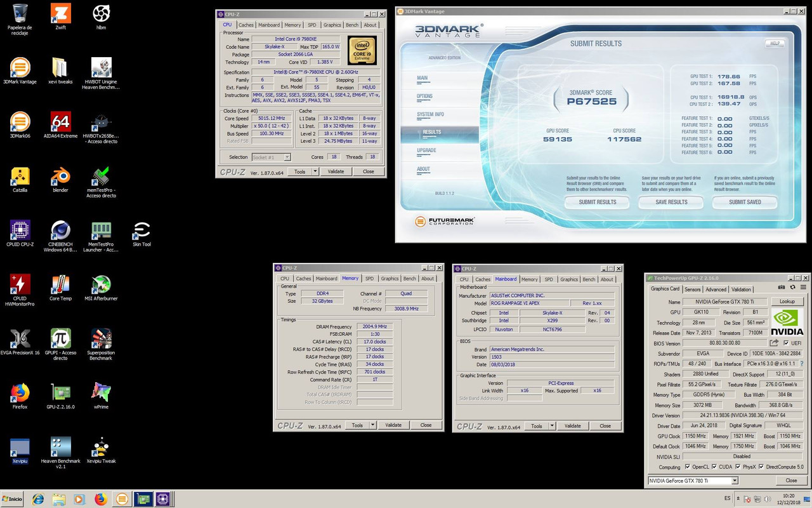Select SYSTEM INFO in 3DMark Vantage
The image size is (812, 508).
(x=430, y=114)
